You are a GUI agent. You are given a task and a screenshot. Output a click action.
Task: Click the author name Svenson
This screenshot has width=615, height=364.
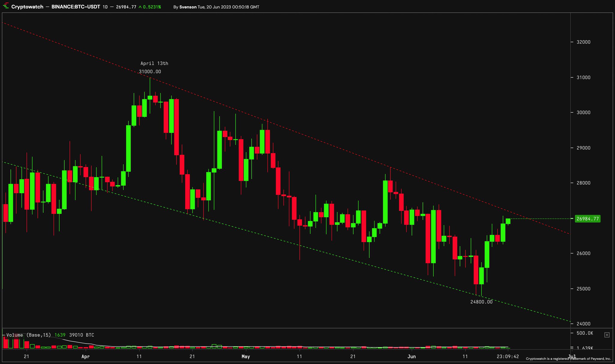point(188,7)
